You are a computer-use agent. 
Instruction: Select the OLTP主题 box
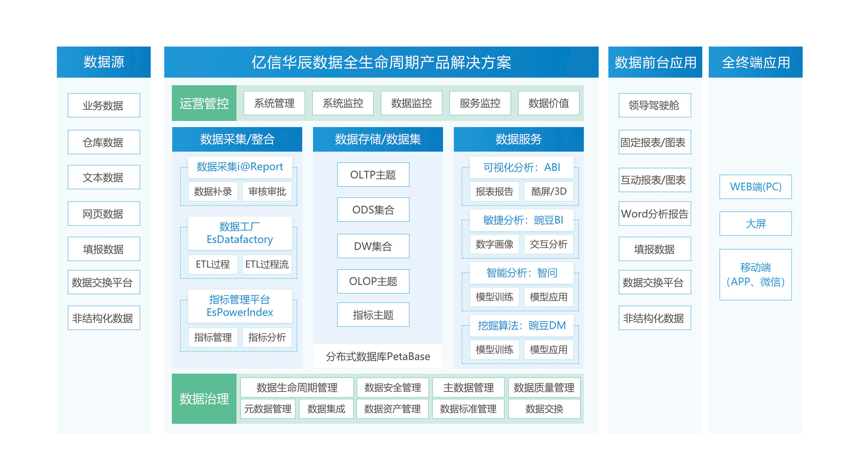(373, 175)
